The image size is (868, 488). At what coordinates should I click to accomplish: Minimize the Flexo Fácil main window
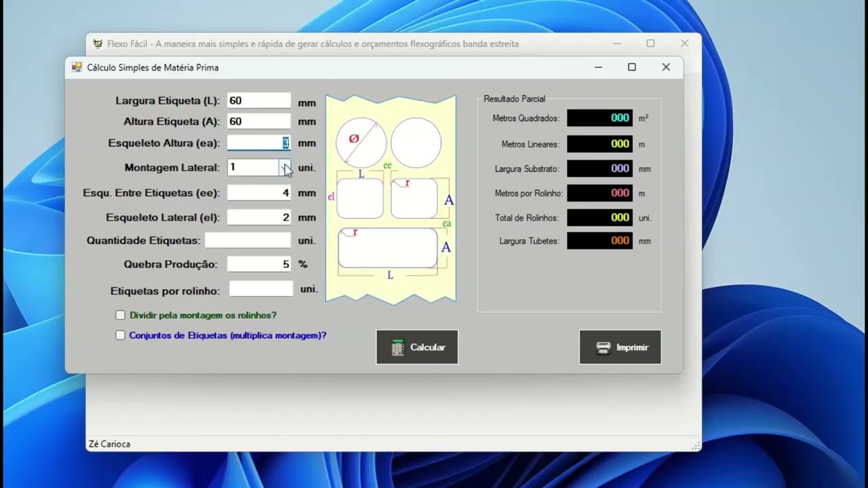(x=617, y=43)
